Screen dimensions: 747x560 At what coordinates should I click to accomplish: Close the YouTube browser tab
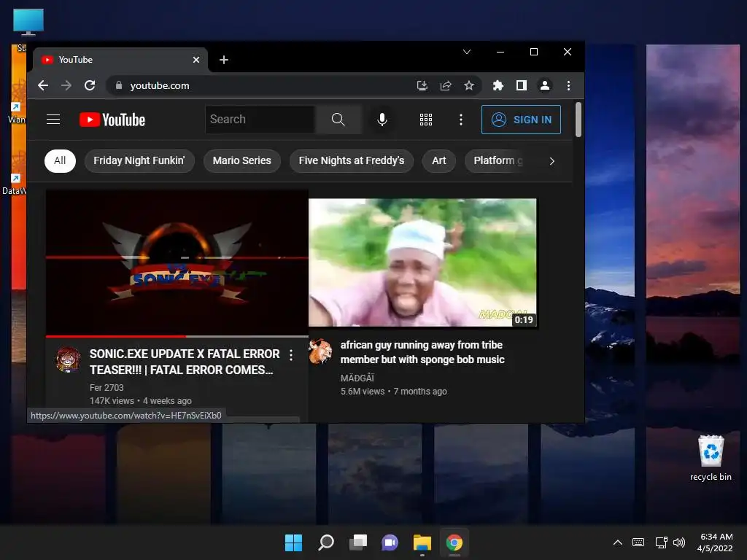[196, 60]
